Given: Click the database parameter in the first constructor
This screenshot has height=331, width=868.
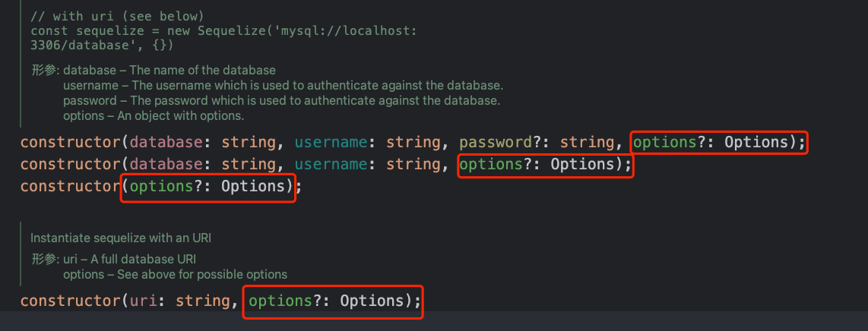Looking at the screenshot, I should point(163,143).
